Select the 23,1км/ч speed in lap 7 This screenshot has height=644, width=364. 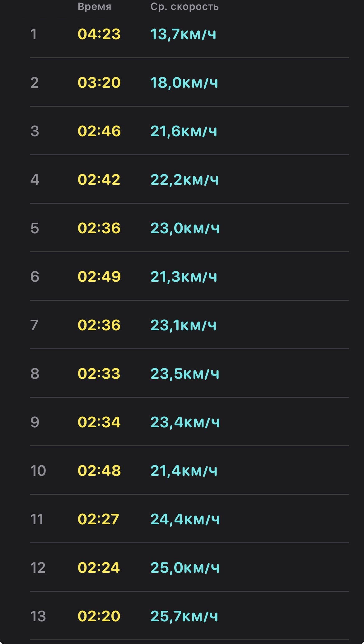(x=183, y=325)
